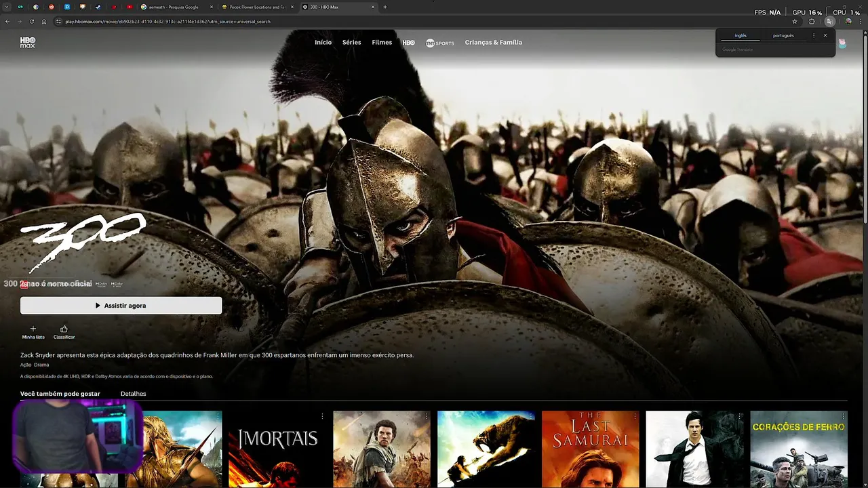
Task: Reload the HBO Max page
Action: [x=32, y=22]
